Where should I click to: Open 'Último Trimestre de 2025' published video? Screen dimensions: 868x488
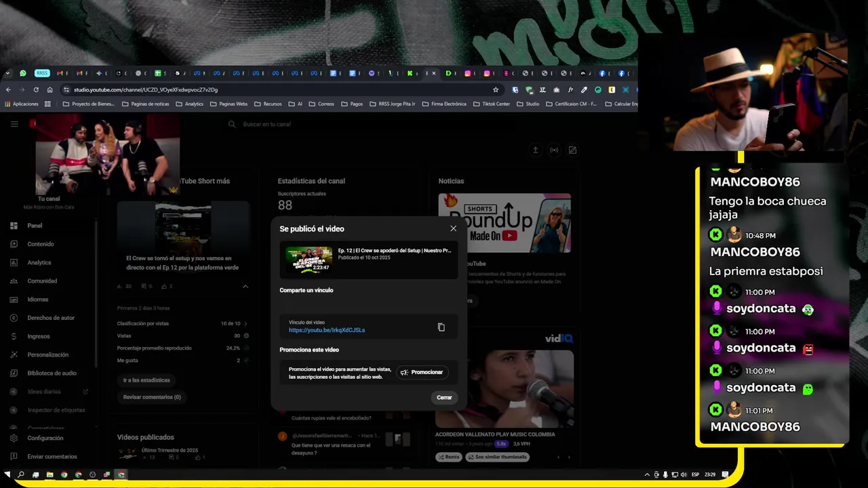170,451
